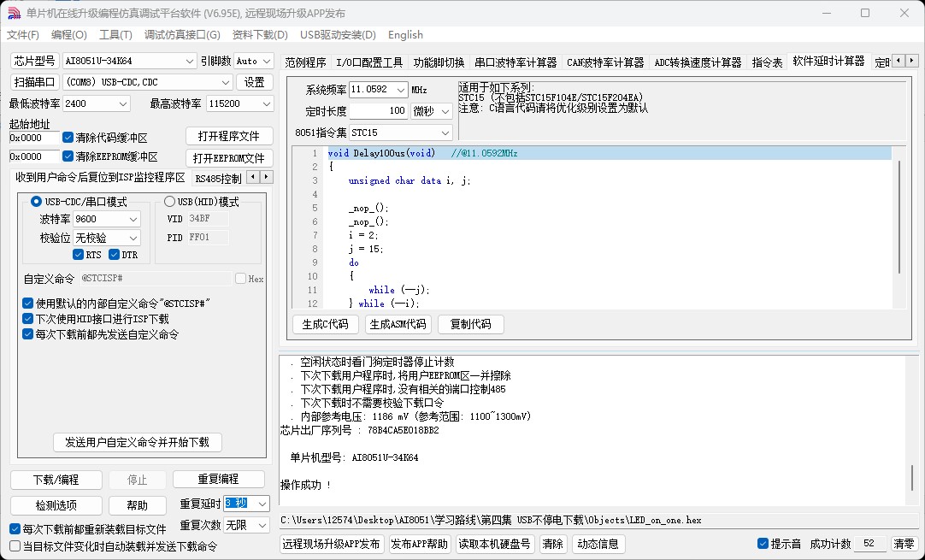
Task: Click the 定时长度 input field showing 100
Action: tap(379, 110)
